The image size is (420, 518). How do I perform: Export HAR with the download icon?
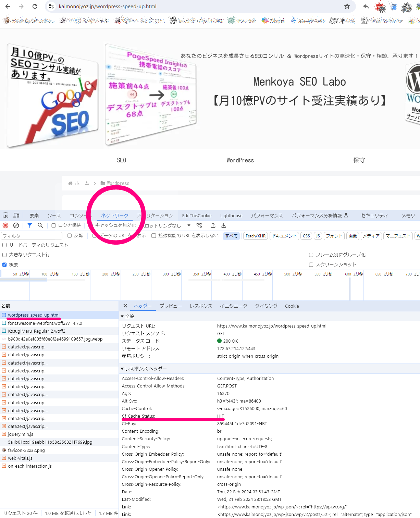click(x=224, y=225)
